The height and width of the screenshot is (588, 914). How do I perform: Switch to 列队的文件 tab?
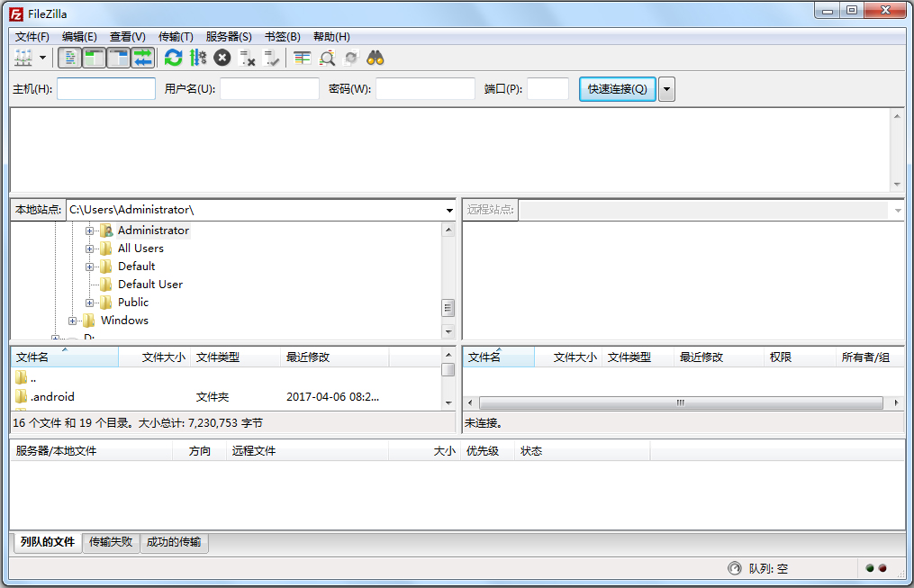pos(47,542)
